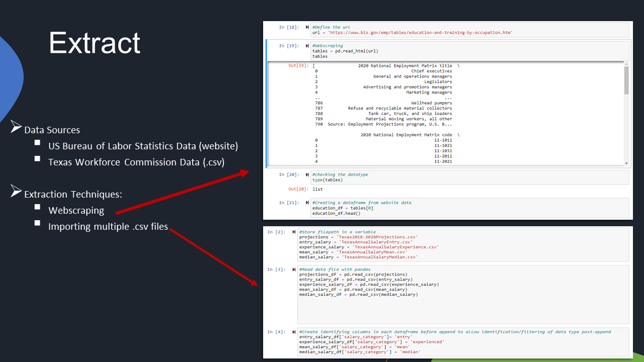Screen dimensions: 644x362
Task: Expand the Extraction Techniques arrow bullet
Action: tap(16, 191)
